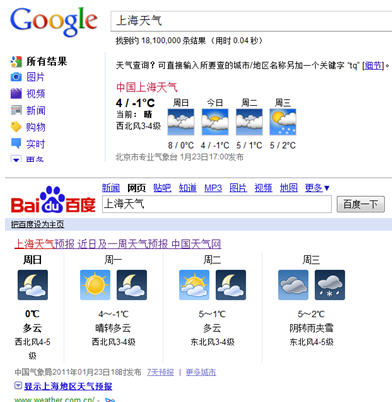This screenshot has width=392, height=402.
Task: Click the 7天预报 link
Action: pyautogui.click(x=160, y=372)
